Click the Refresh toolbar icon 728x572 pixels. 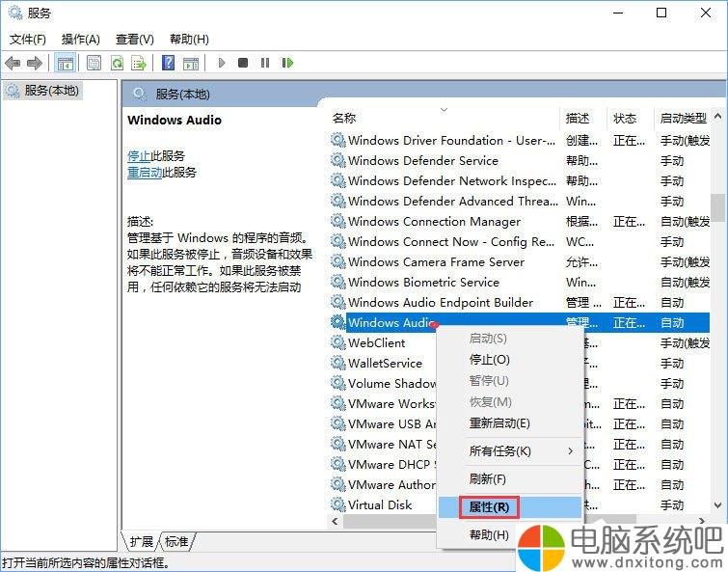coord(117,63)
